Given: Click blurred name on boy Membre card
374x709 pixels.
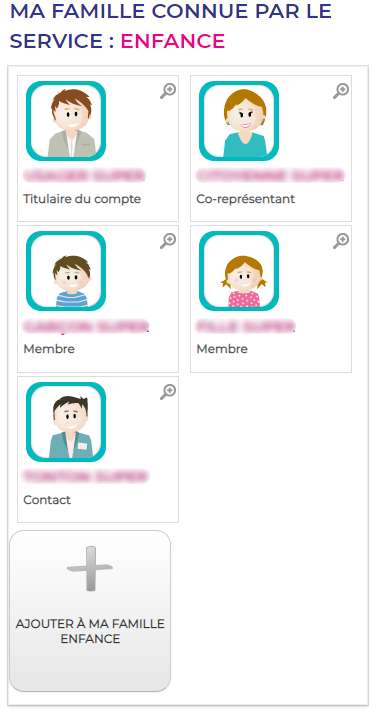Looking at the screenshot, I should point(86,326).
